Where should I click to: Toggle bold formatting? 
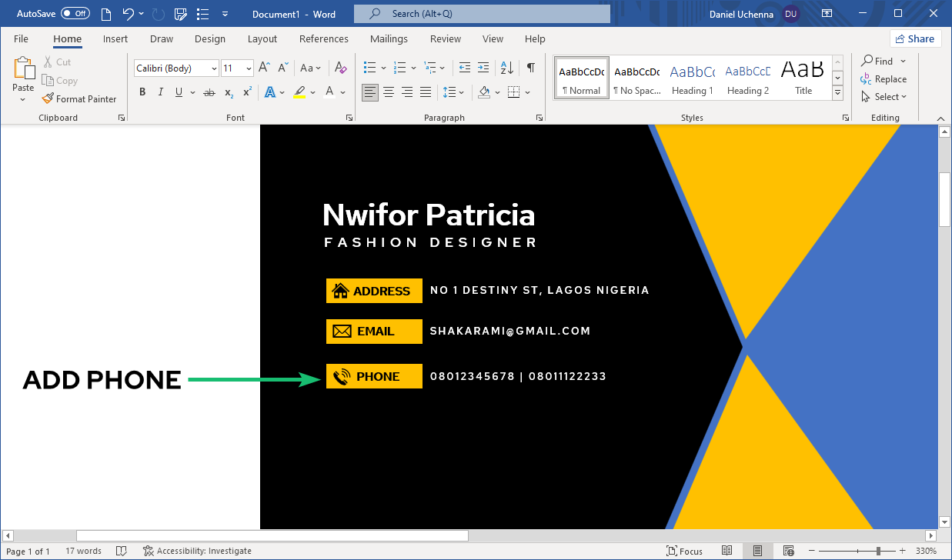[142, 92]
